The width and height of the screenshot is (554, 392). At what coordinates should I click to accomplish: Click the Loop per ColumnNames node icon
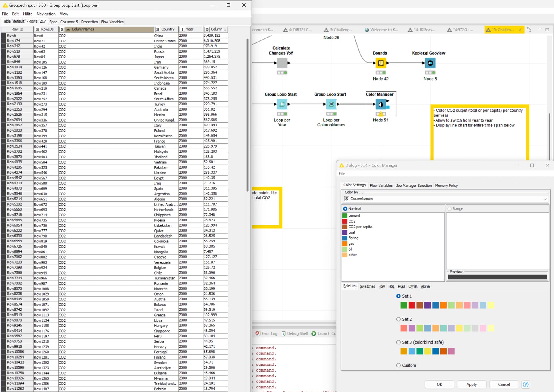(331, 104)
